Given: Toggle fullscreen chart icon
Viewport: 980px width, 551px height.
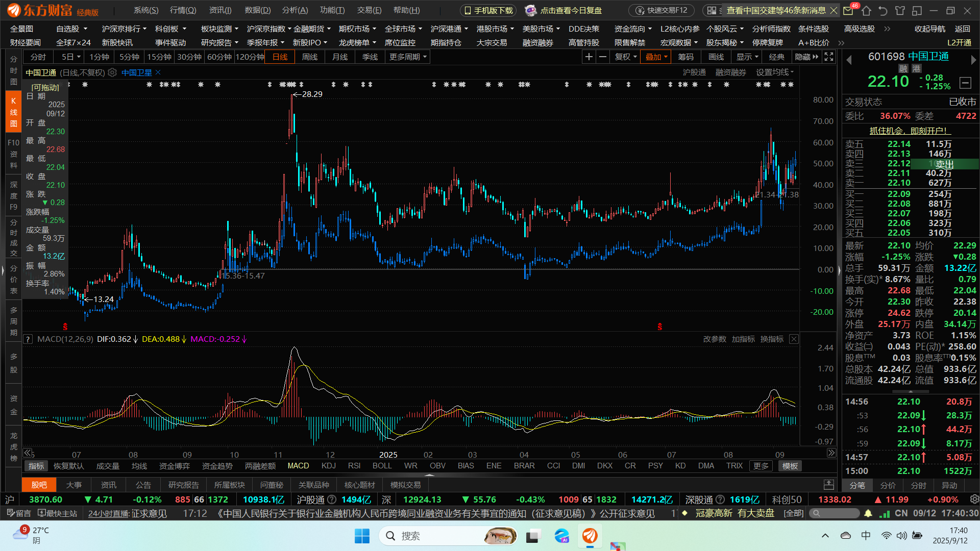Looking at the screenshot, I should pos(829,57).
